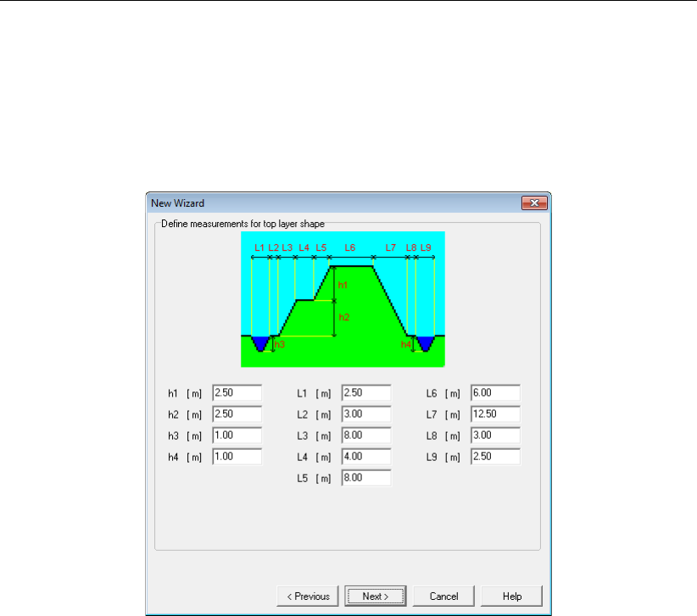697x616 pixels.
Task: Click the top layer shape diagram
Action: 343,299
